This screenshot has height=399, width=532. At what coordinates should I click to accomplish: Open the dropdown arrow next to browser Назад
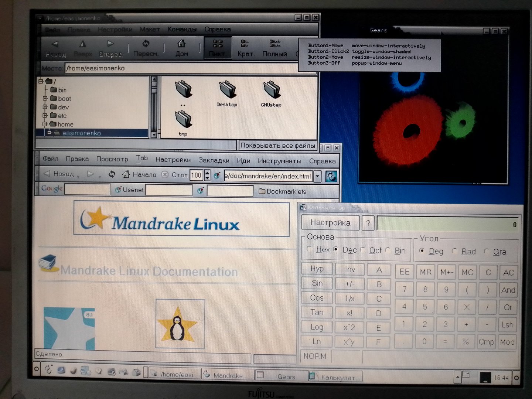[x=78, y=178]
